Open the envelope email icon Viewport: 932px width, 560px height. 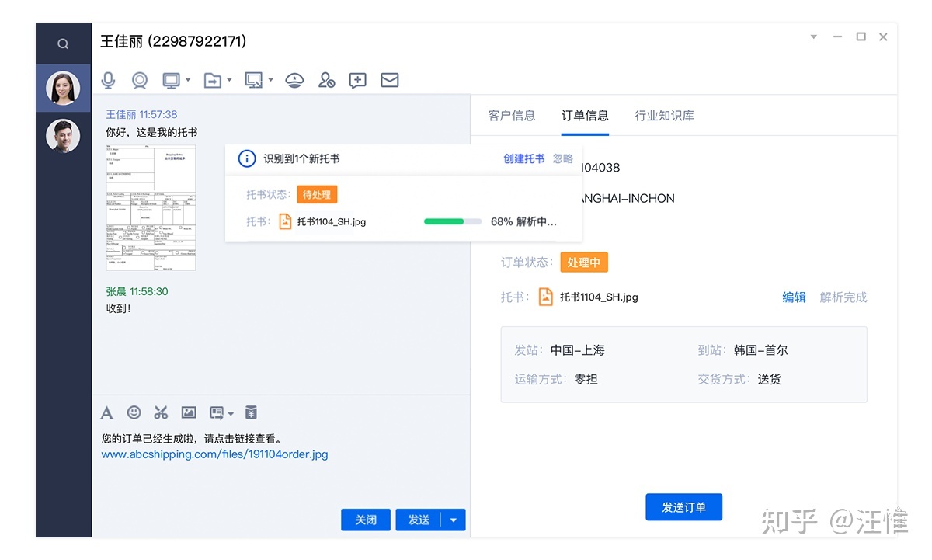coord(389,80)
